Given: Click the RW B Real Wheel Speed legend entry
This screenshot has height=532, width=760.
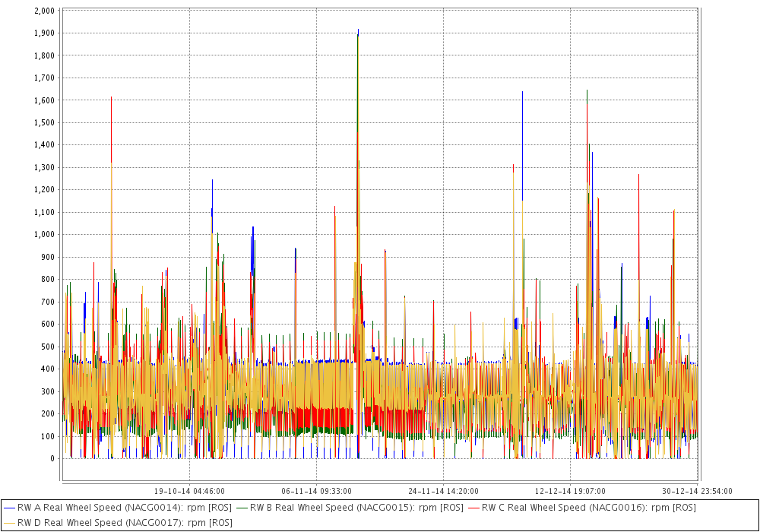Looking at the screenshot, I should point(350,508).
